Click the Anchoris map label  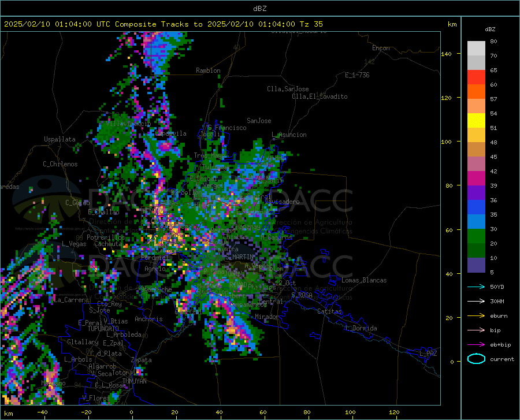click(148, 319)
